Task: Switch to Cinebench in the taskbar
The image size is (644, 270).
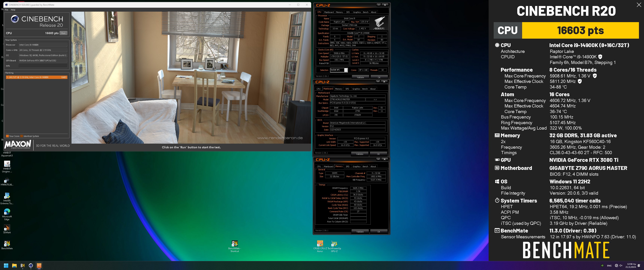Action: point(31,265)
